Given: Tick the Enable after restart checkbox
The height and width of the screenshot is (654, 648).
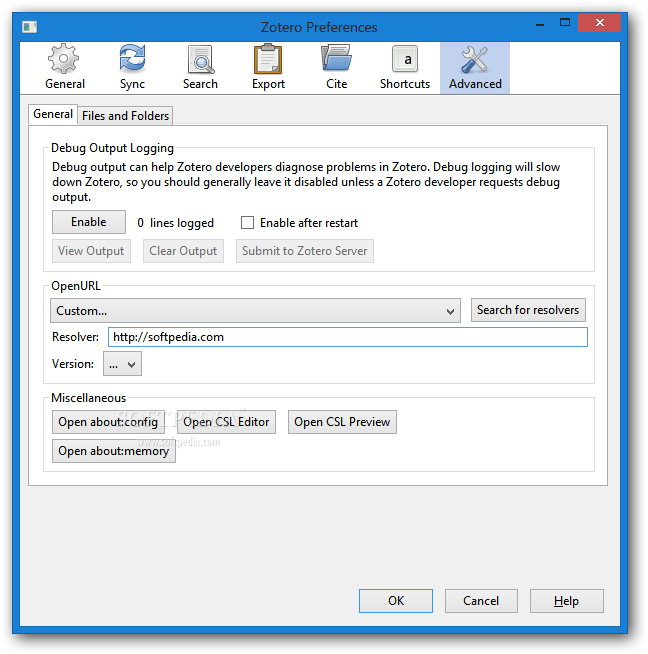Looking at the screenshot, I should (247, 223).
